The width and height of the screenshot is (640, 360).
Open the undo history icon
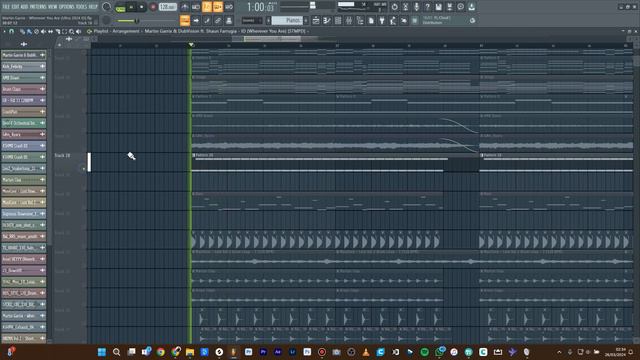pos(395,7)
